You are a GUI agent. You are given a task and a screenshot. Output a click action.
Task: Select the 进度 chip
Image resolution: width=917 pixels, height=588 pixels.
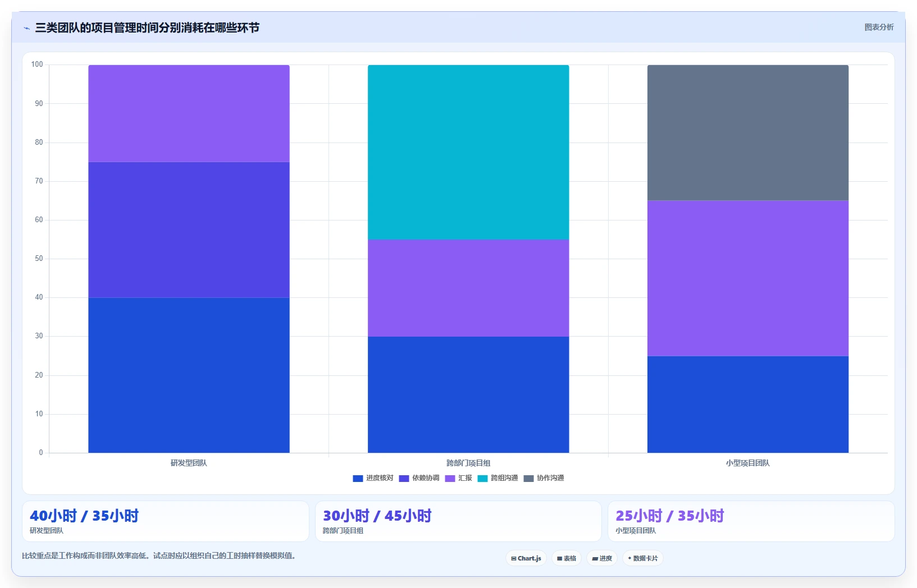tap(602, 558)
